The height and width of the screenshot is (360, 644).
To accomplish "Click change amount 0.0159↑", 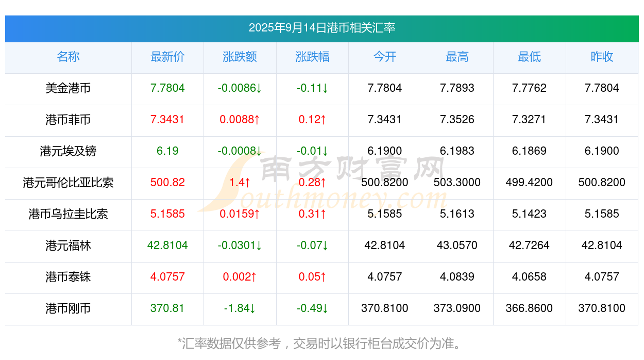I will (x=240, y=214).
